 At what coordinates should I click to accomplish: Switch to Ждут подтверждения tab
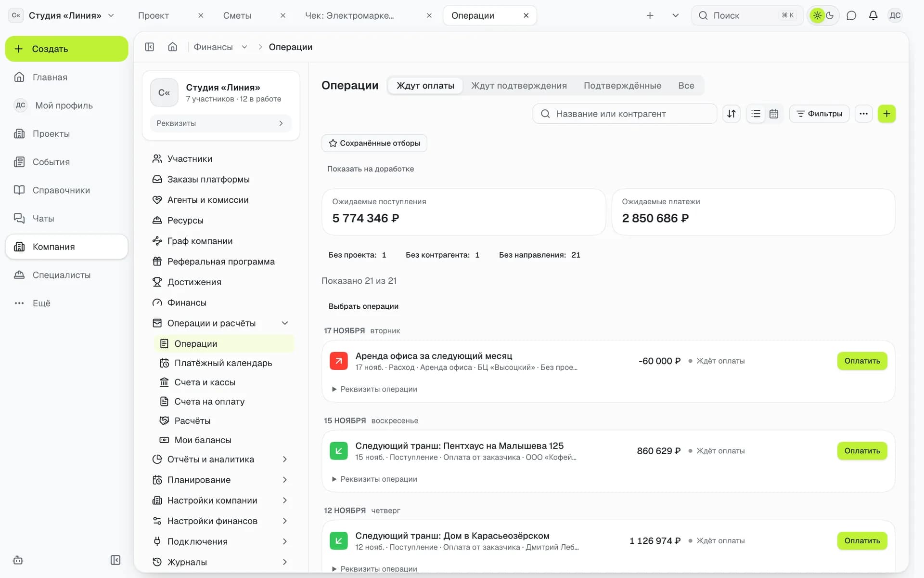point(519,85)
